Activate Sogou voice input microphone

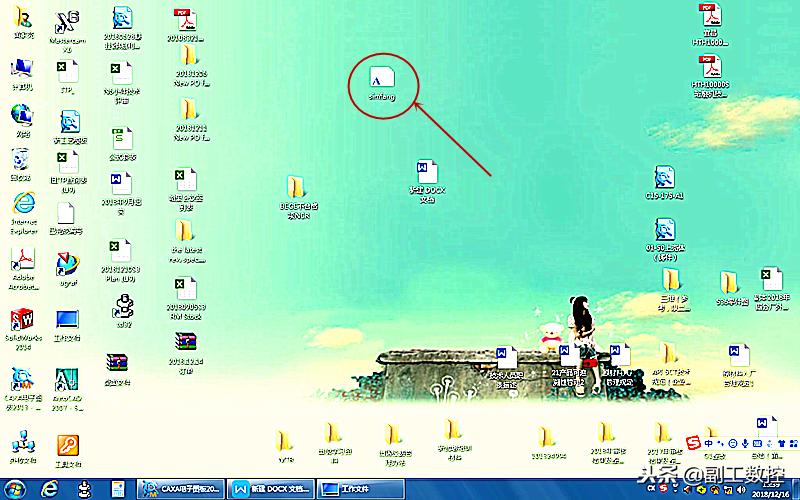pos(745,444)
